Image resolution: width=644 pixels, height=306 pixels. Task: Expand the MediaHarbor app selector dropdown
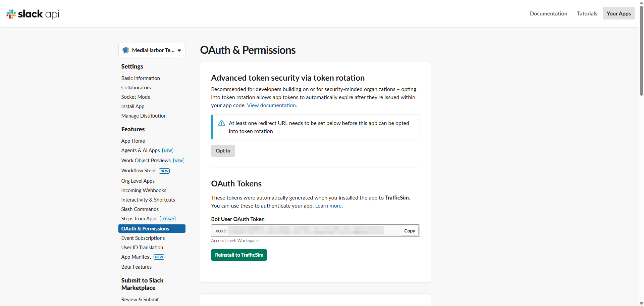(179, 50)
